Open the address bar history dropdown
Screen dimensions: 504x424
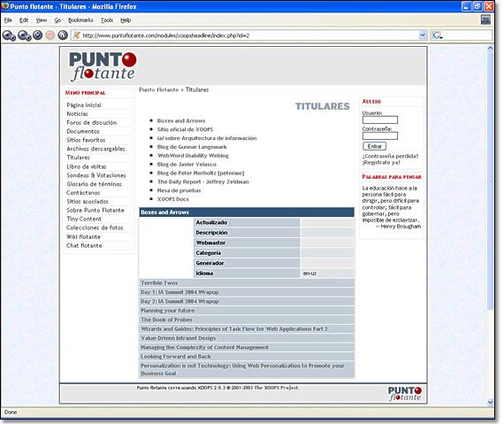tap(423, 35)
